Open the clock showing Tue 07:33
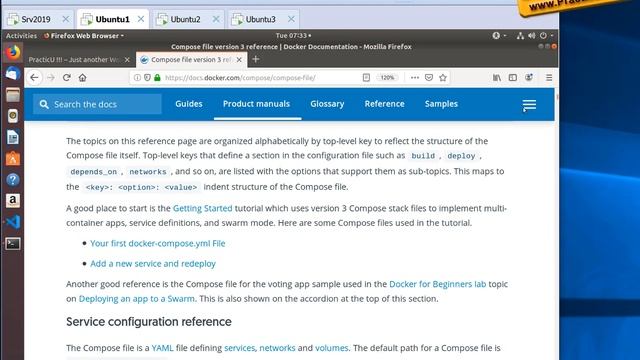 pos(293,36)
